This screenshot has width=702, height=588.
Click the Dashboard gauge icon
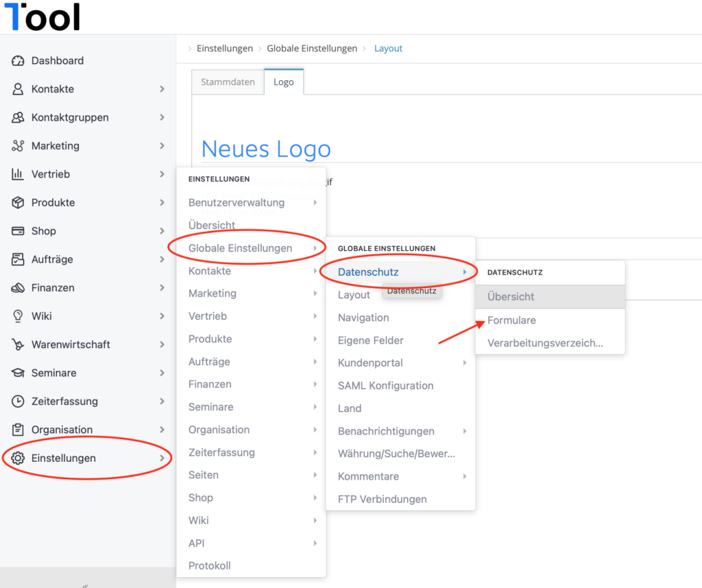tap(18, 61)
